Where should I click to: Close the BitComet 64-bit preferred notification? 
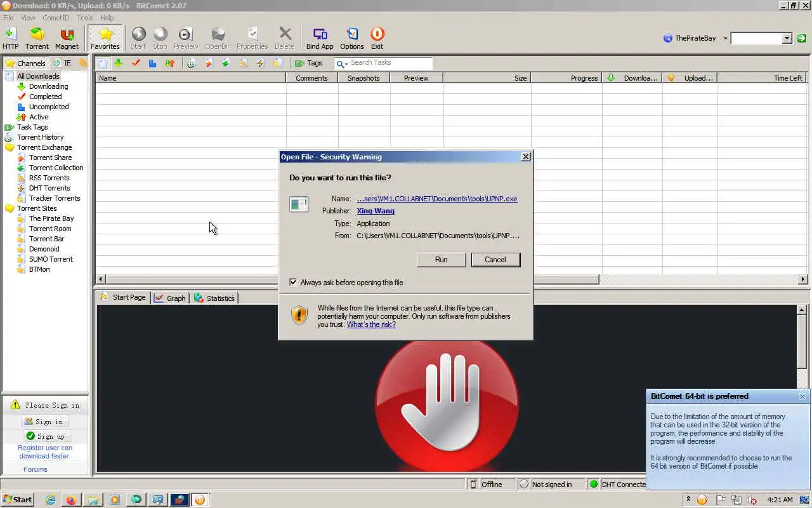coord(802,396)
